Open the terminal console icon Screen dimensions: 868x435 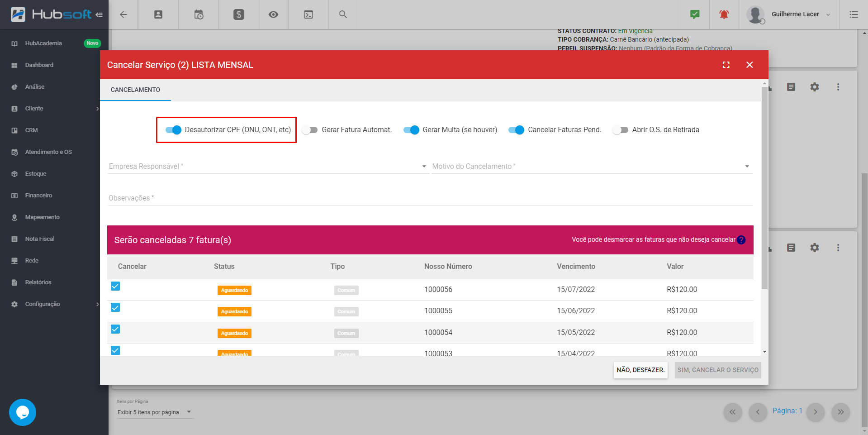tap(308, 14)
